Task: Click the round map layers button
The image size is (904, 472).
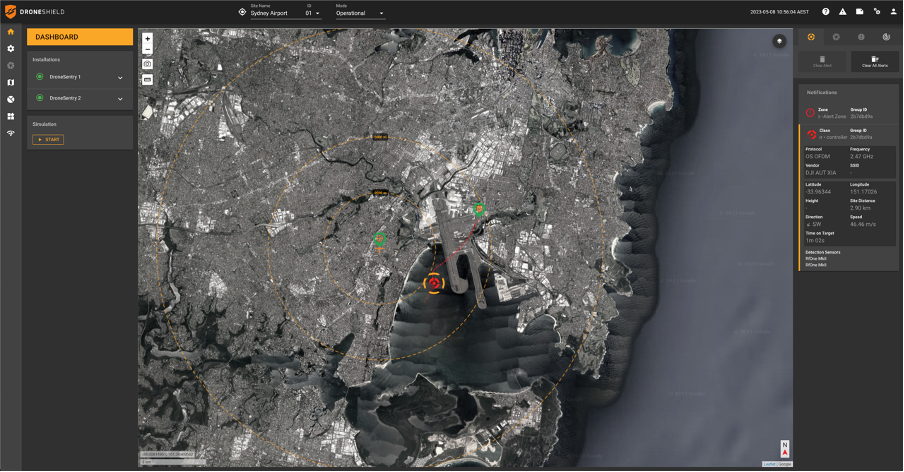Action: point(779,41)
